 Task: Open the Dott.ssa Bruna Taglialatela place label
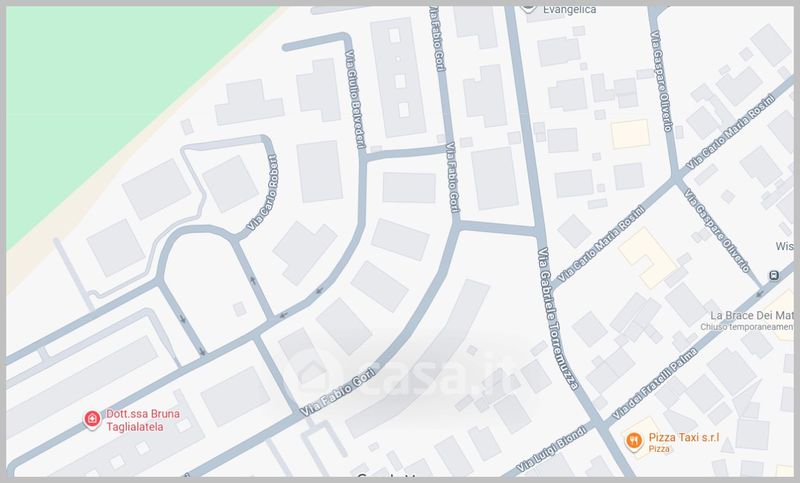pos(143,420)
